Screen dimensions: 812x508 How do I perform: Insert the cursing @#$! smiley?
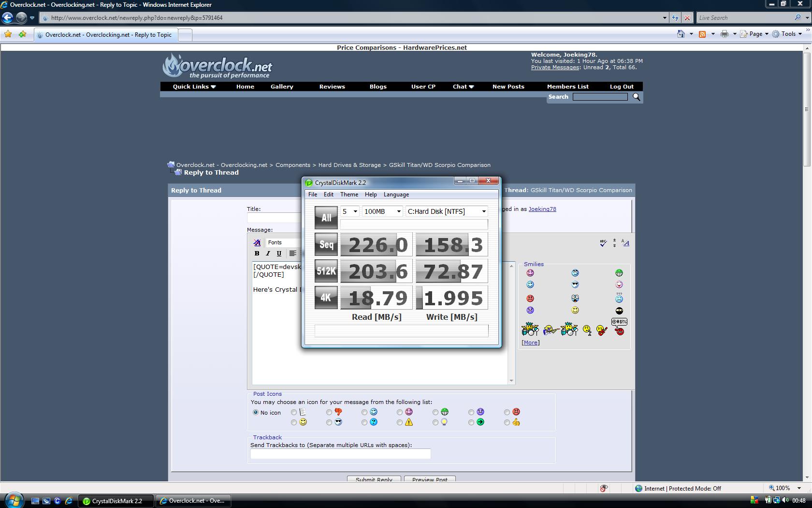tap(619, 327)
